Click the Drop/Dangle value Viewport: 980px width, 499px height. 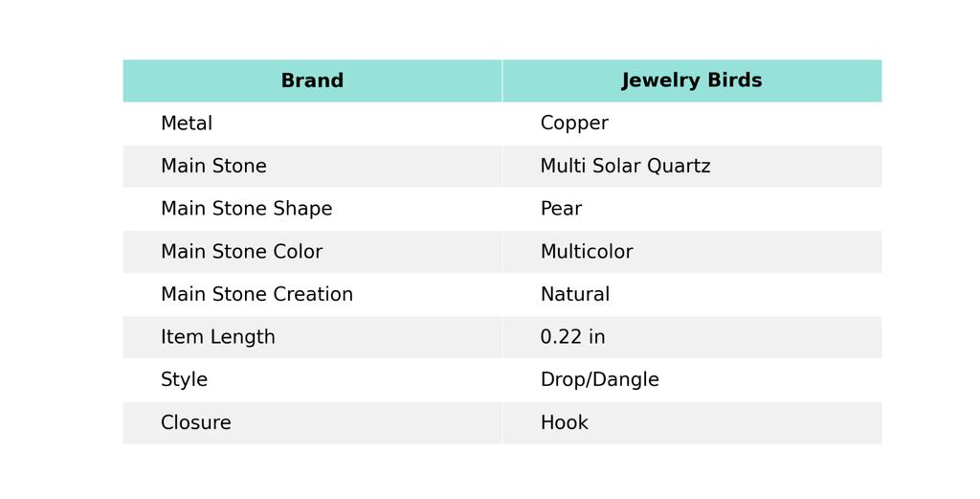tap(599, 380)
